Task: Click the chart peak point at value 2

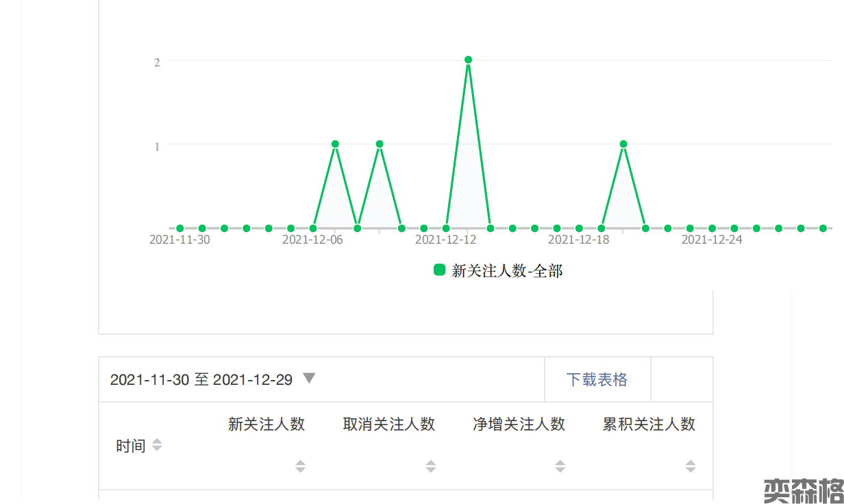Action: tap(469, 60)
